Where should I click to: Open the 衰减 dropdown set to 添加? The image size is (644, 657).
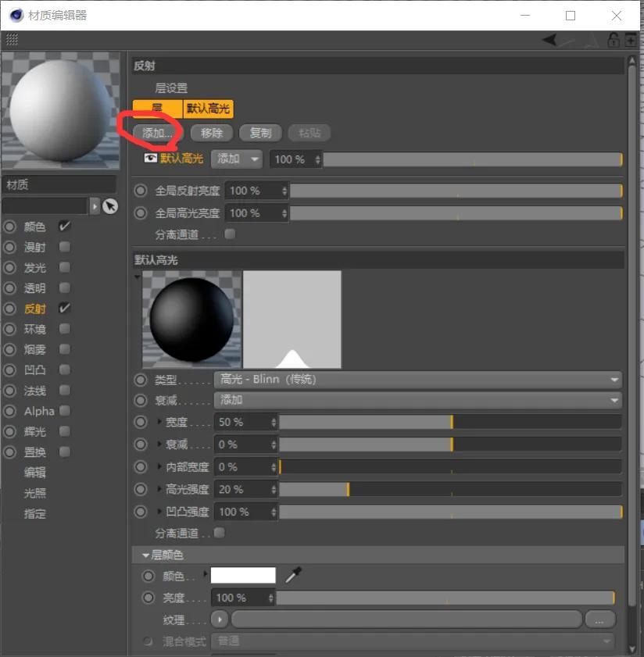[x=417, y=400]
